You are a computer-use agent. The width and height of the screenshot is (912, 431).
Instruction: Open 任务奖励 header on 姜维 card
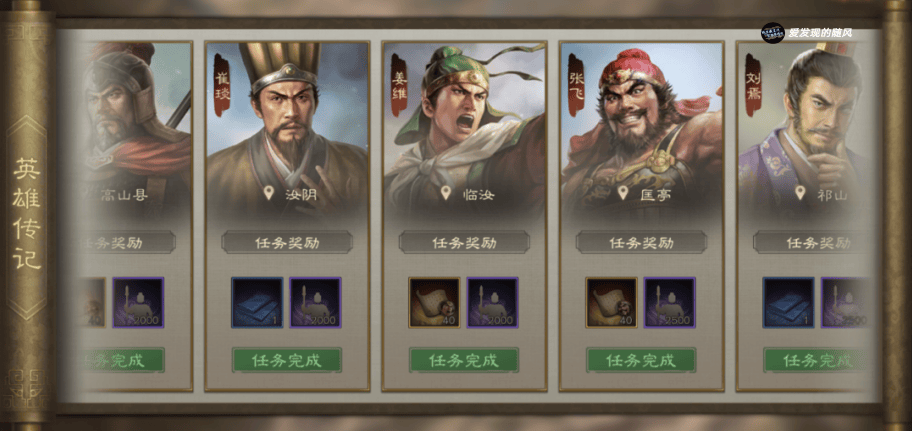tap(464, 242)
